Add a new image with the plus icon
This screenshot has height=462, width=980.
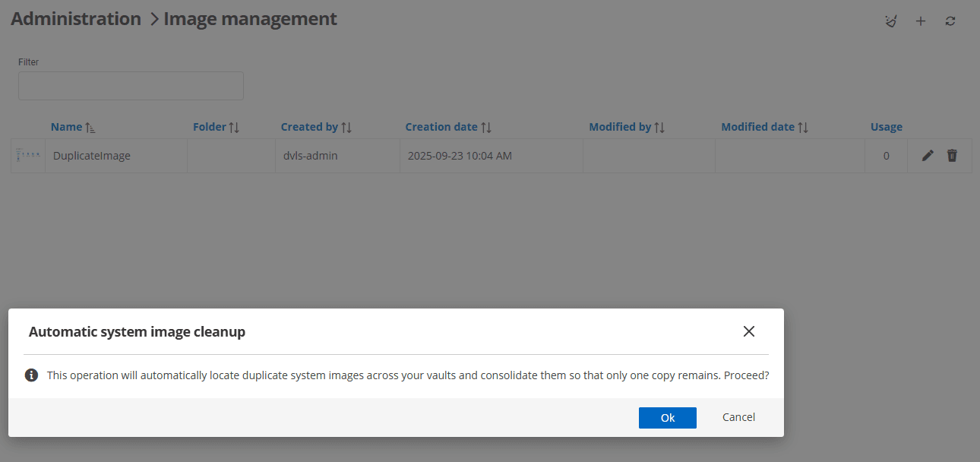[x=920, y=21]
